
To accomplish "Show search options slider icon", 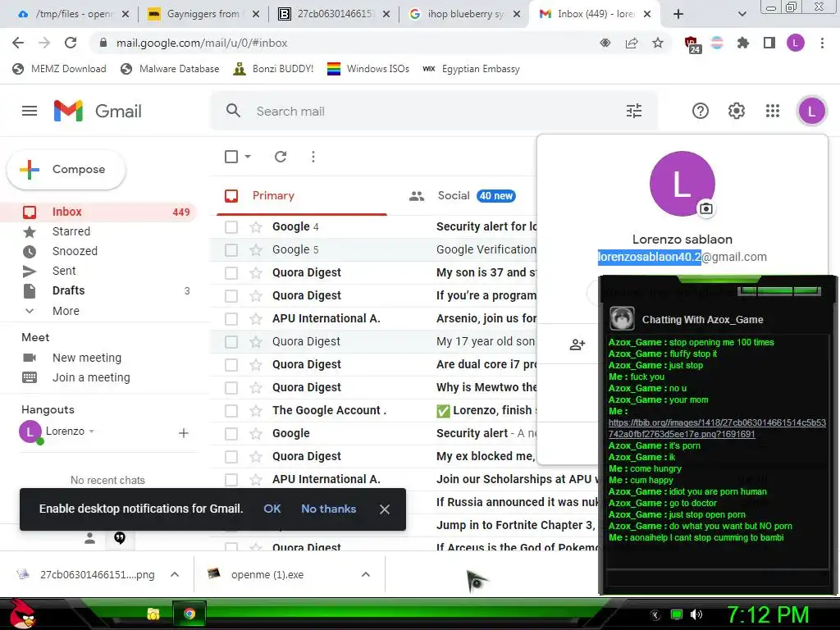I will 634,111.
